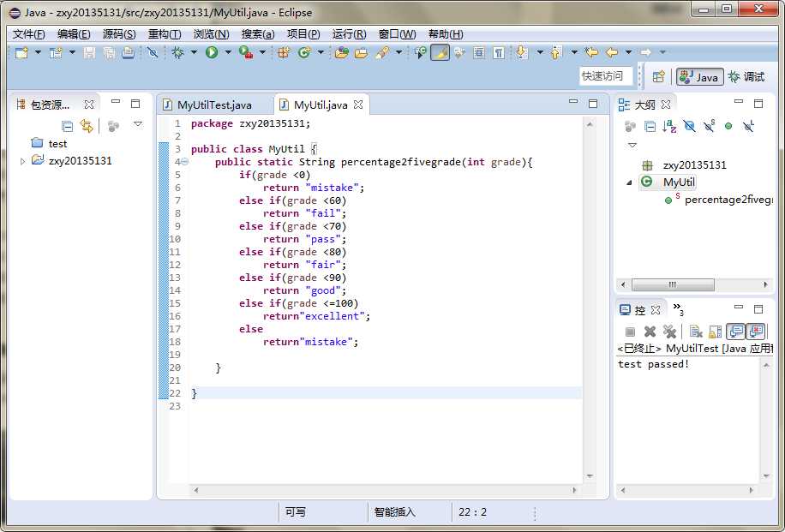This screenshot has height=532, width=785.
Task: Toggle Mark Occurrences highlighter icon
Action: (x=440, y=52)
